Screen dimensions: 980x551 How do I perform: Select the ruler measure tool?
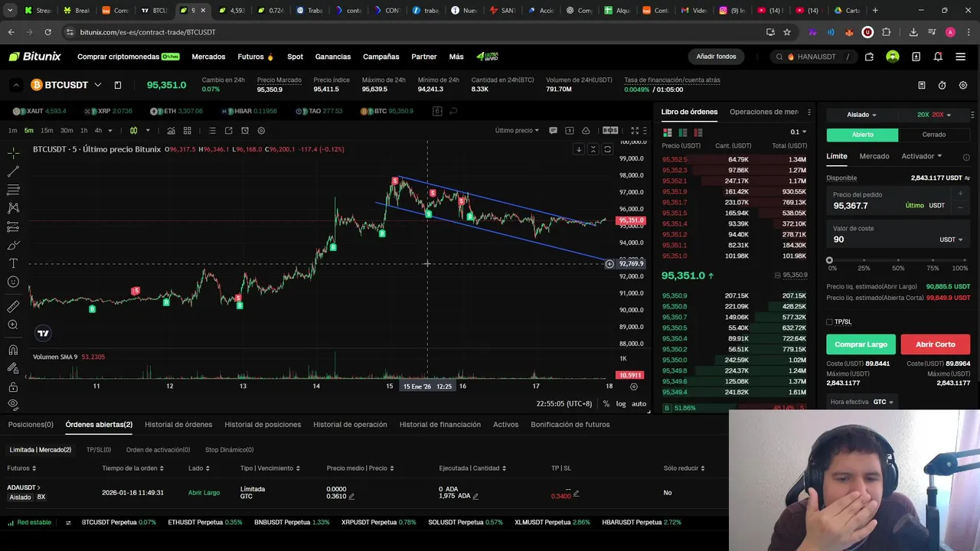(13, 306)
